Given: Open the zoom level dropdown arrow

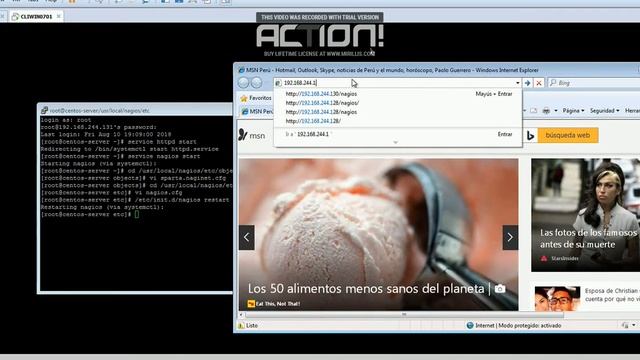Looking at the screenshot, I should (x=633, y=325).
